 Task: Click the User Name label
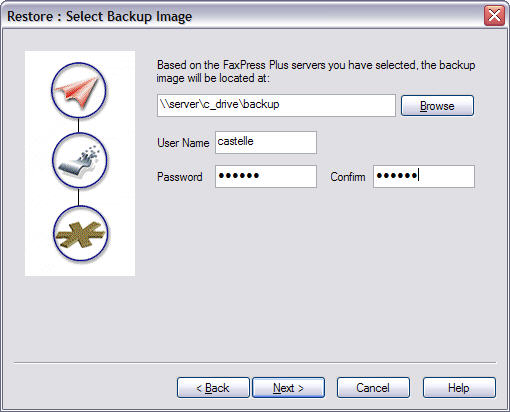click(183, 143)
